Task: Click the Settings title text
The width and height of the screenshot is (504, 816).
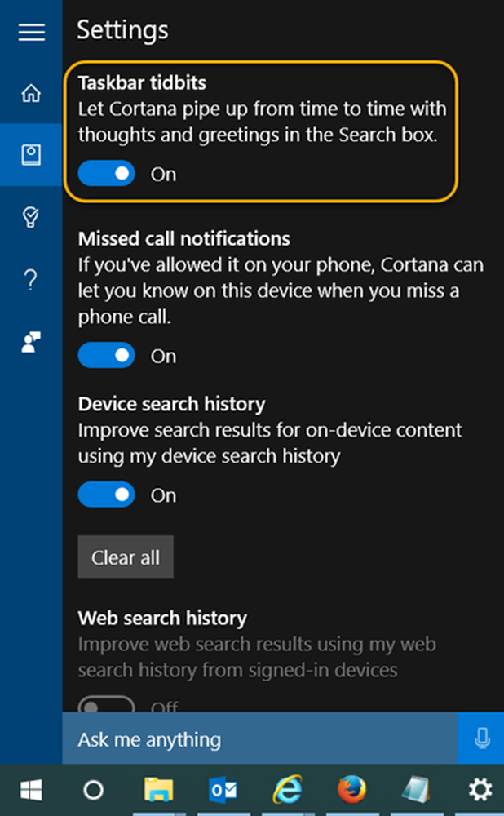Action: coord(123,31)
